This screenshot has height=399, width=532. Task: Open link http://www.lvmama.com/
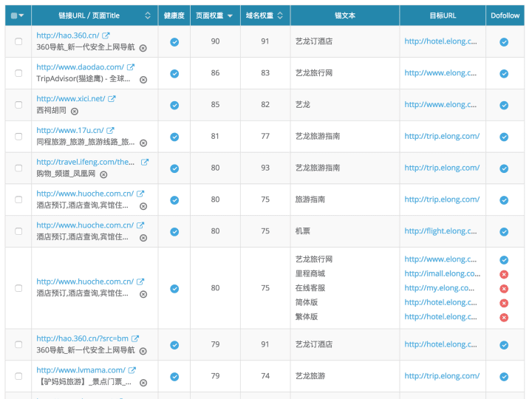(x=81, y=370)
